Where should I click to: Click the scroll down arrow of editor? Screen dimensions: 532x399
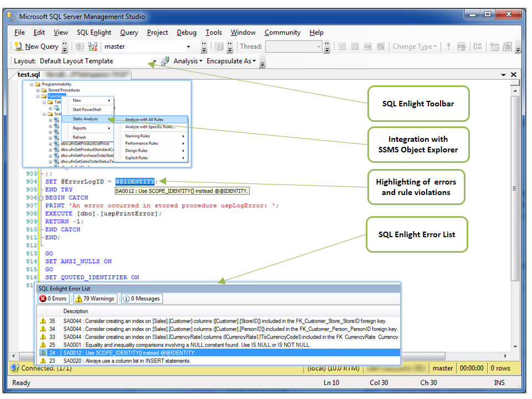pos(515,346)
